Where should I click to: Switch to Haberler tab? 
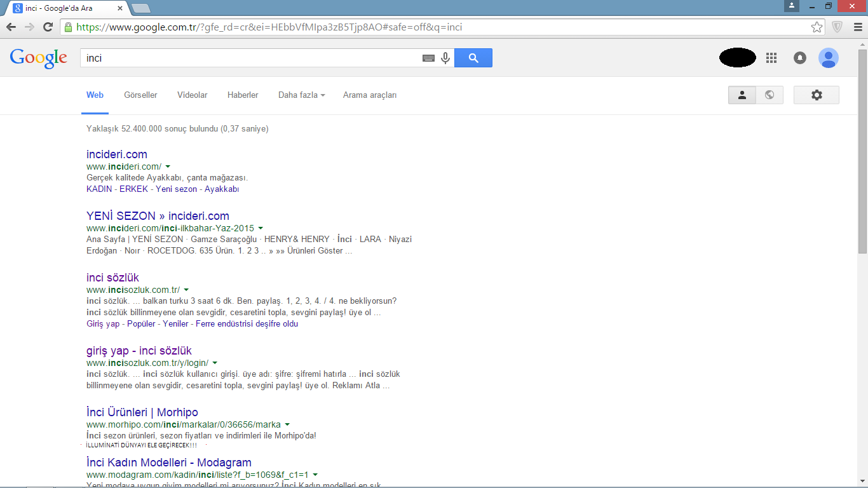(x=243, y=95)
